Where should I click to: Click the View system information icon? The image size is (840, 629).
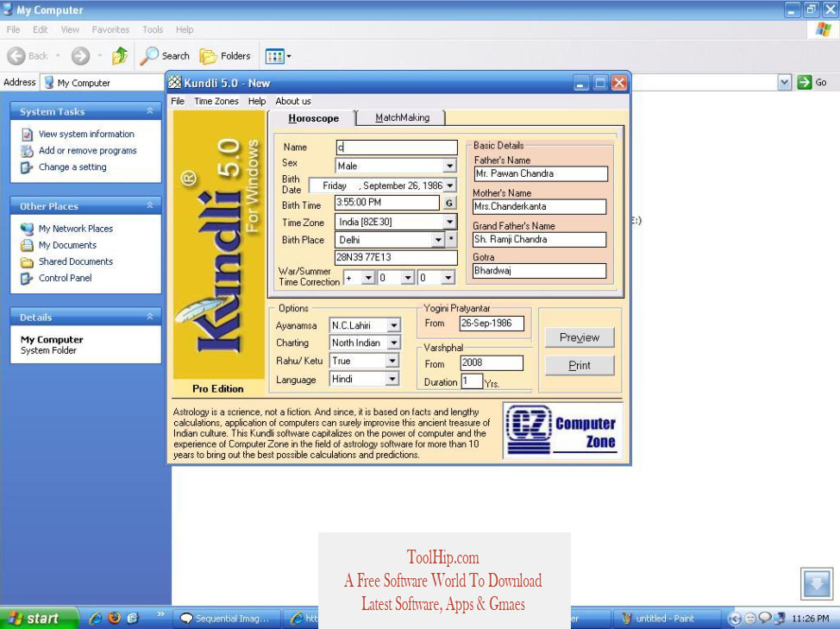[x=27, y=134]
